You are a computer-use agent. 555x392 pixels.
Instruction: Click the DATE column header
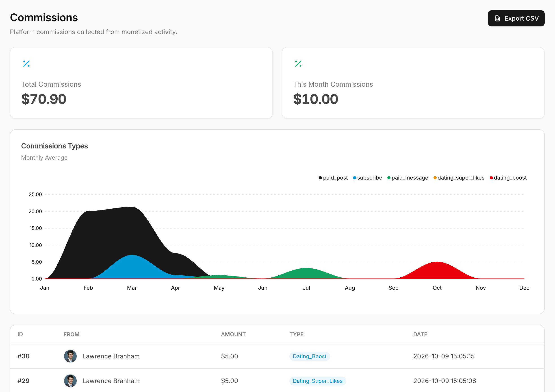tap(420, 334)
